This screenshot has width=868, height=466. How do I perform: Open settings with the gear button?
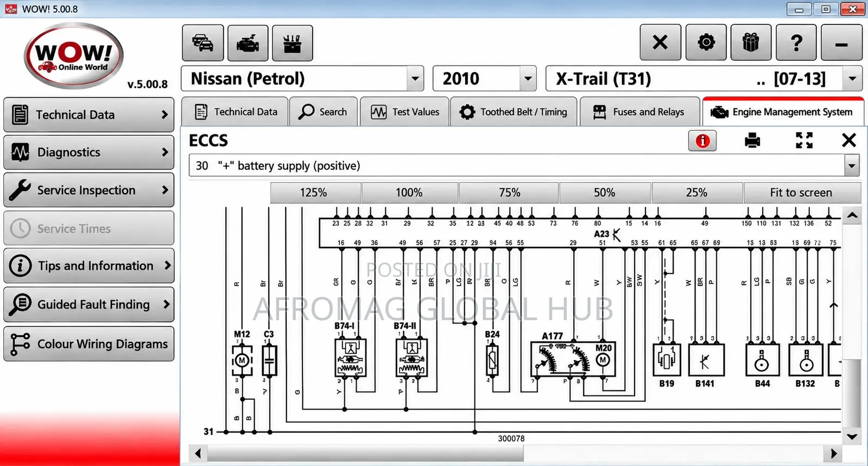pyautogui.click(x=706, y=42)
